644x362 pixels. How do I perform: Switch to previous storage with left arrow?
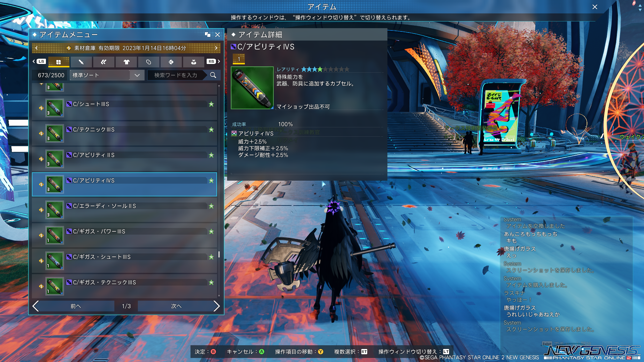tap(36, 48)
